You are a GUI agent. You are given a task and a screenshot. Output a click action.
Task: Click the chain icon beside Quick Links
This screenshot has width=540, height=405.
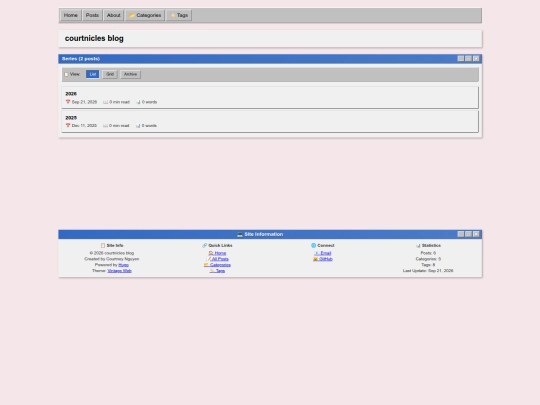point(205,246)
